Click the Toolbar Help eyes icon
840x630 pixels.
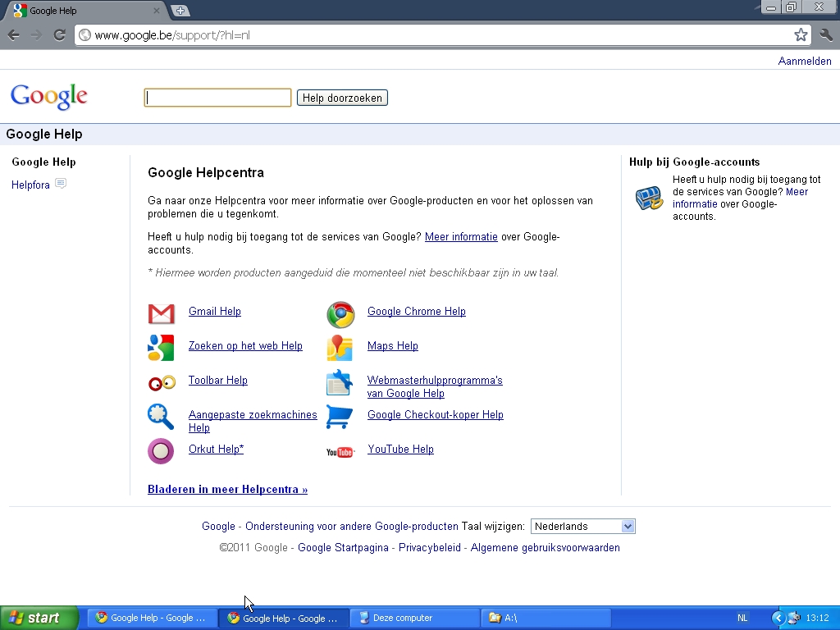(162, 382)
